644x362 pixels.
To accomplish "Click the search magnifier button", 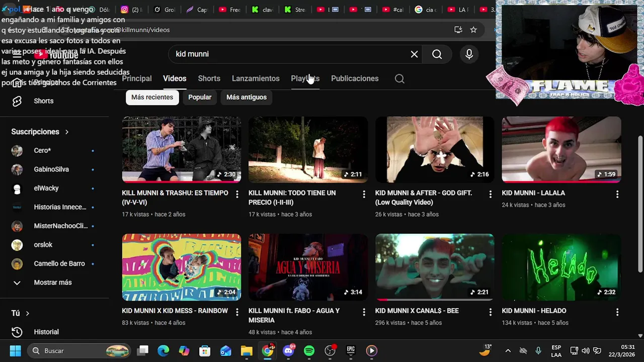I will click(x=437, y=54).
